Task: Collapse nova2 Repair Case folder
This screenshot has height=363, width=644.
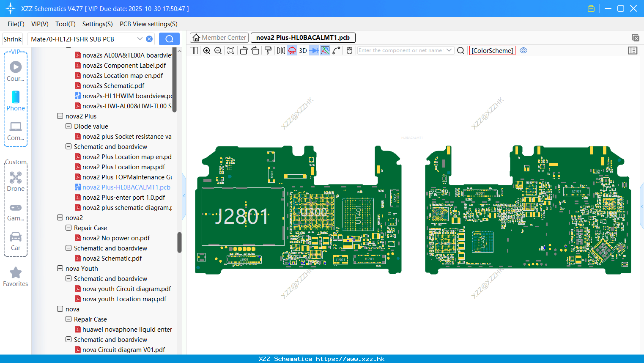Action: point(69,228)
